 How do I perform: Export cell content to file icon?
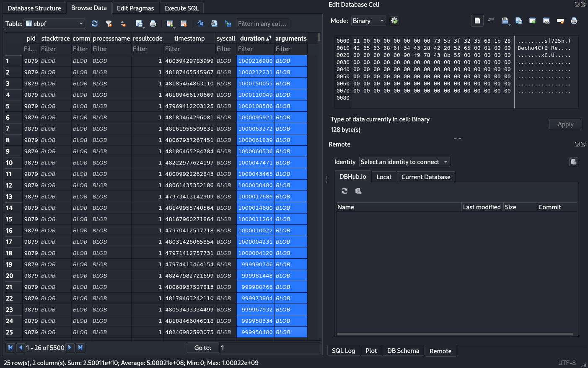click(x=533, y=21)
